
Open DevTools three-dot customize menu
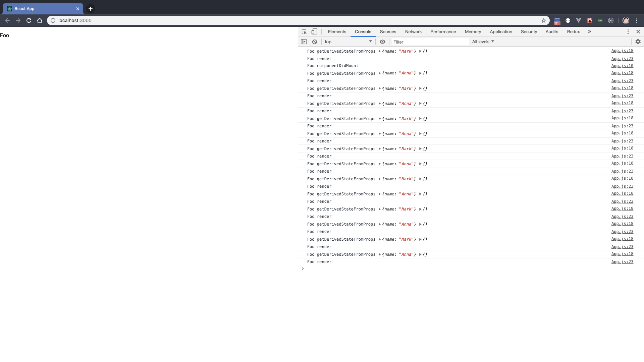(x=628, y=32)
